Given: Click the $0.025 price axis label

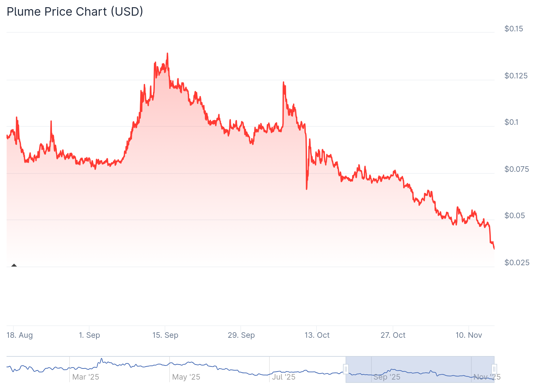Looking at the screenshot, I should (517, 263).
